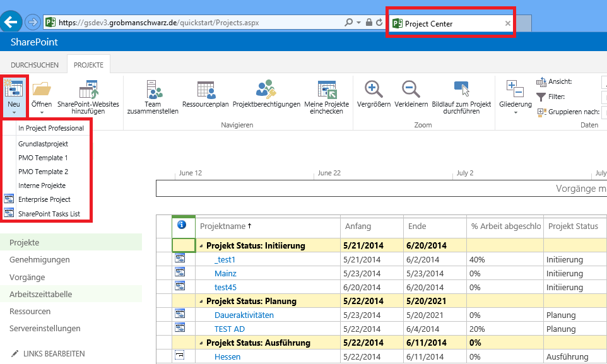Click the Öffnen folder icon
This screenshot has width=607, height=364.
pyautogui.click(x=42, y=89)
